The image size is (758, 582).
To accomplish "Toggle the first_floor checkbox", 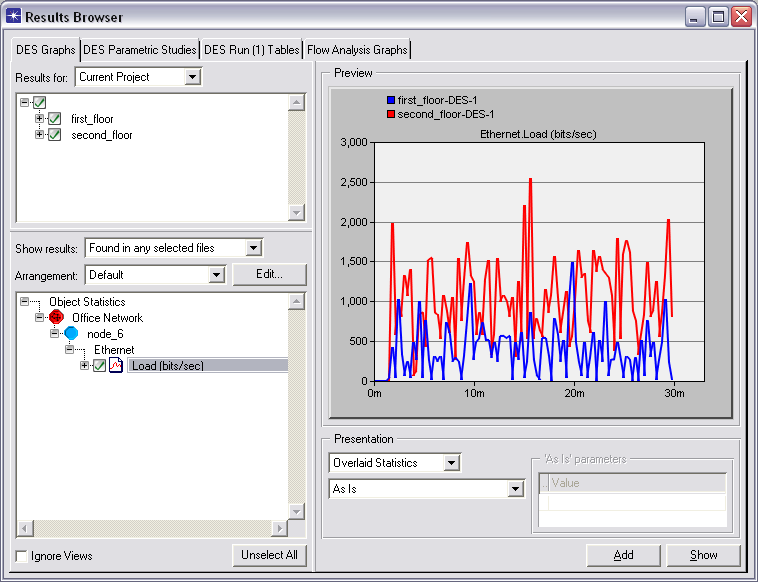I will pyautogui.click(x=55, y=119).
